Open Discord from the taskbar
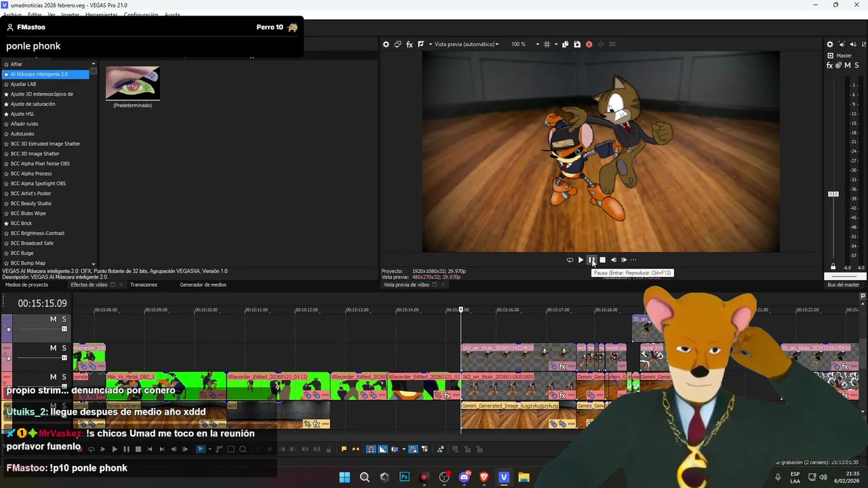The image size is (868, 488). (464, 477)
